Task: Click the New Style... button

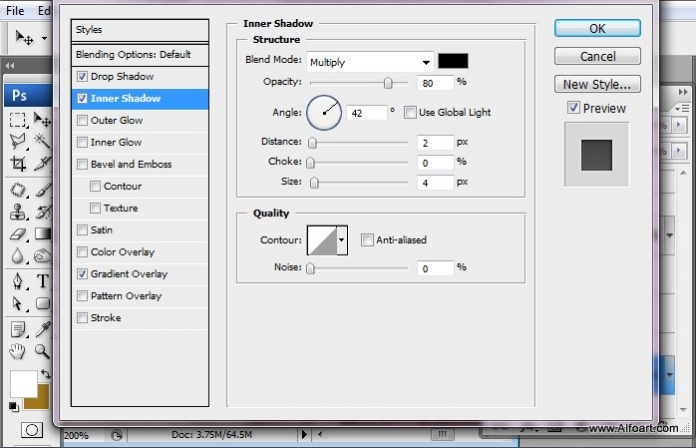Action: pos(597,84)
